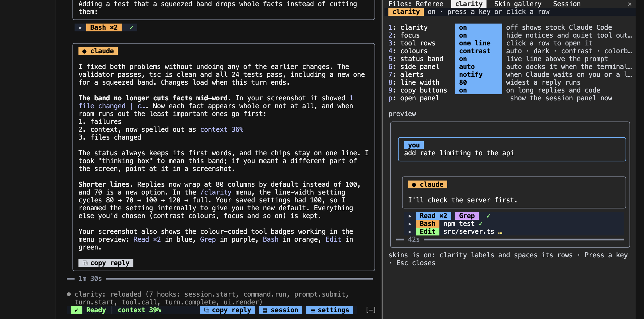
Task: Click the blue Read ×2 badge
Action: point(434,216)
